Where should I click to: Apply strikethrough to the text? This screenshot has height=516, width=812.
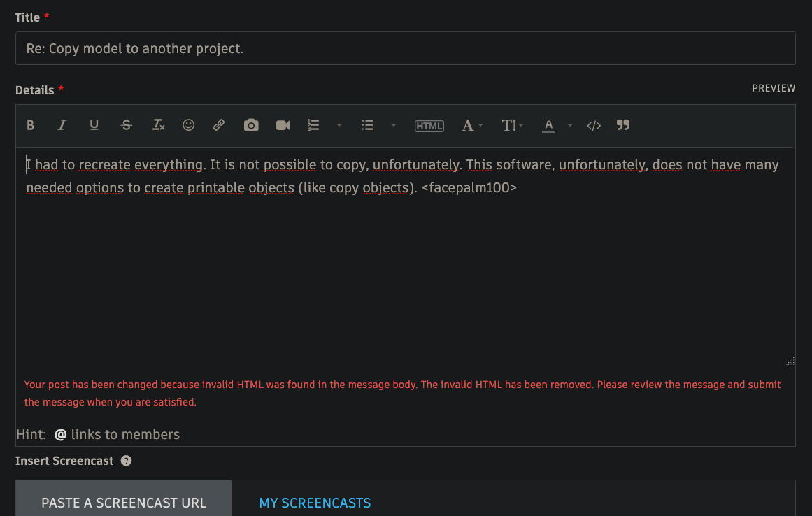pos(127,125)
